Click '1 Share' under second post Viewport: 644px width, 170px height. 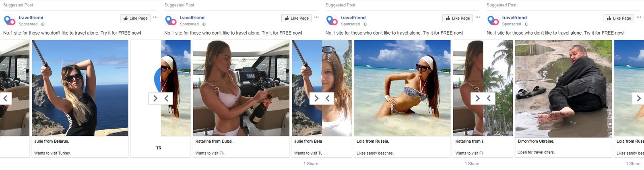tap(311, 164)
